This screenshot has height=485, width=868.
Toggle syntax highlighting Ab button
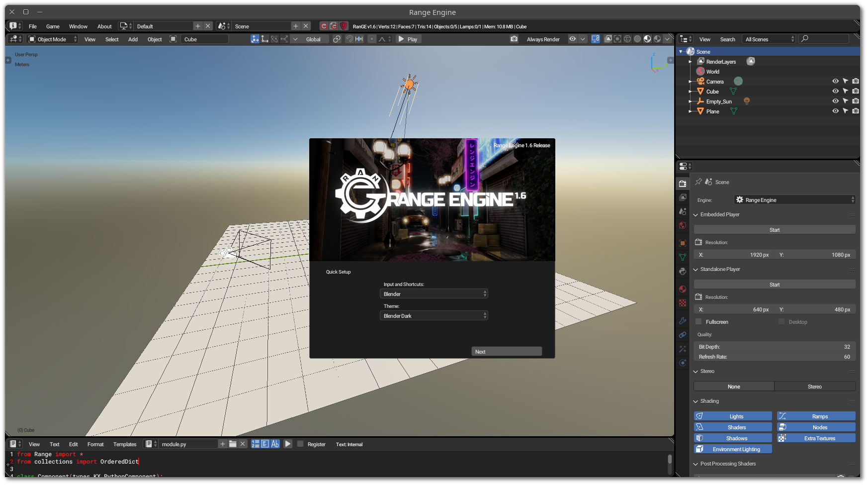pos(275,444)
